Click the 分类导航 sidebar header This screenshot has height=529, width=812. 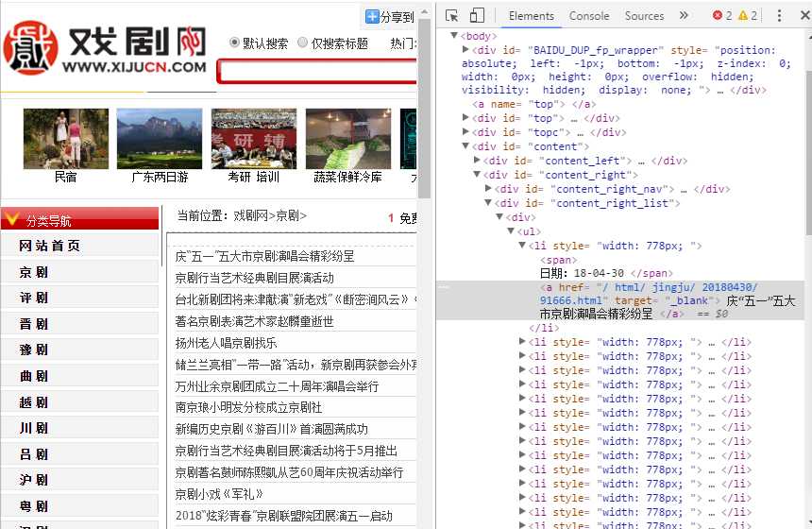point(79,218)
